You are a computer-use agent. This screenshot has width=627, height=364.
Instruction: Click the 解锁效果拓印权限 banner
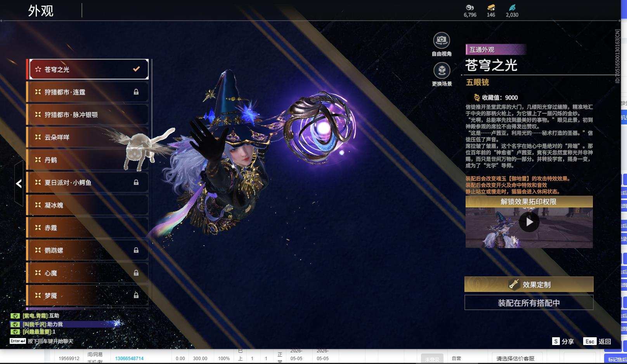[529, 202]
